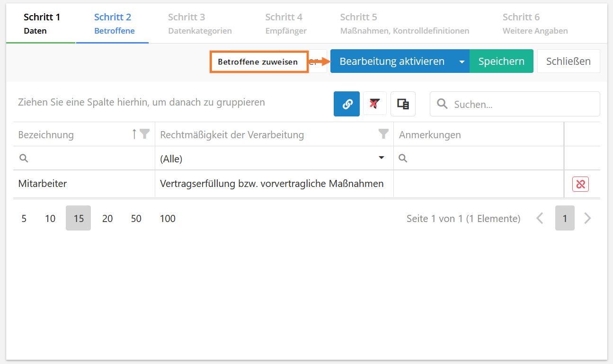Open the Rechtmäßigkeit column filter funnel
The height and width of the screenshot is (364, 613).
(x=383, y=134)
